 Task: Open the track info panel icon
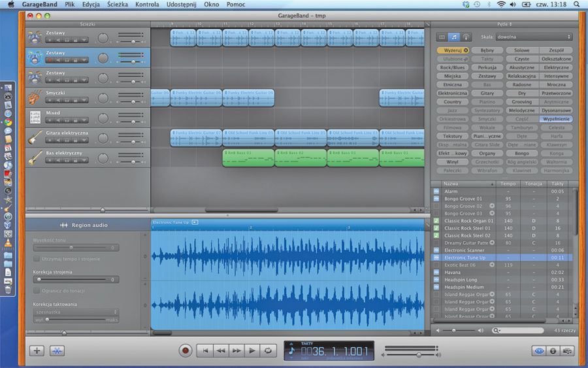tap(553, 350)
